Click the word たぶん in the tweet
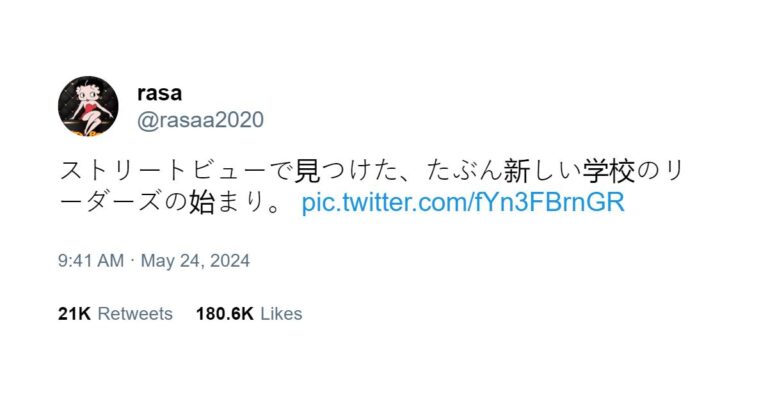This screenshot has height=401, width=768. (464, 171)
